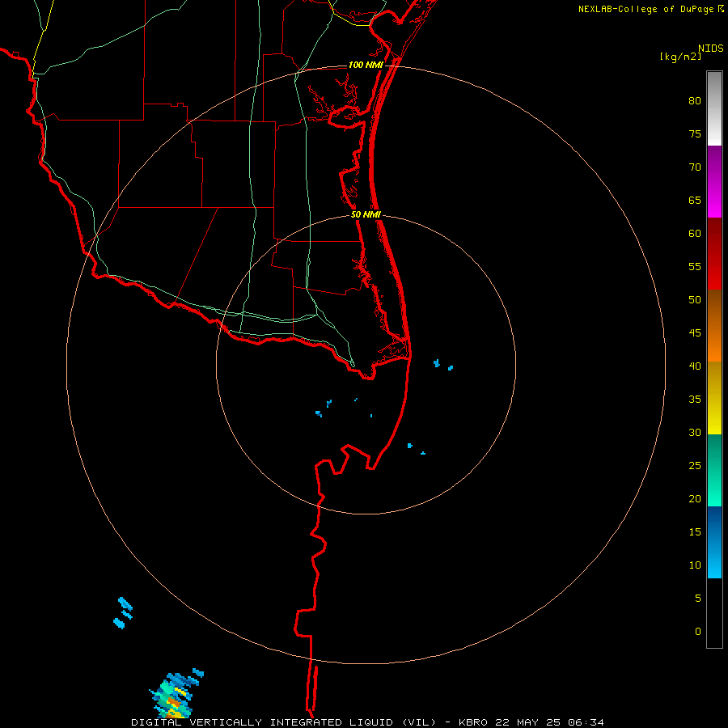This screenshot has height=728, width=728.
Task: Click the scale value 10
Action: pyautogui.click(x=695, y=565)
